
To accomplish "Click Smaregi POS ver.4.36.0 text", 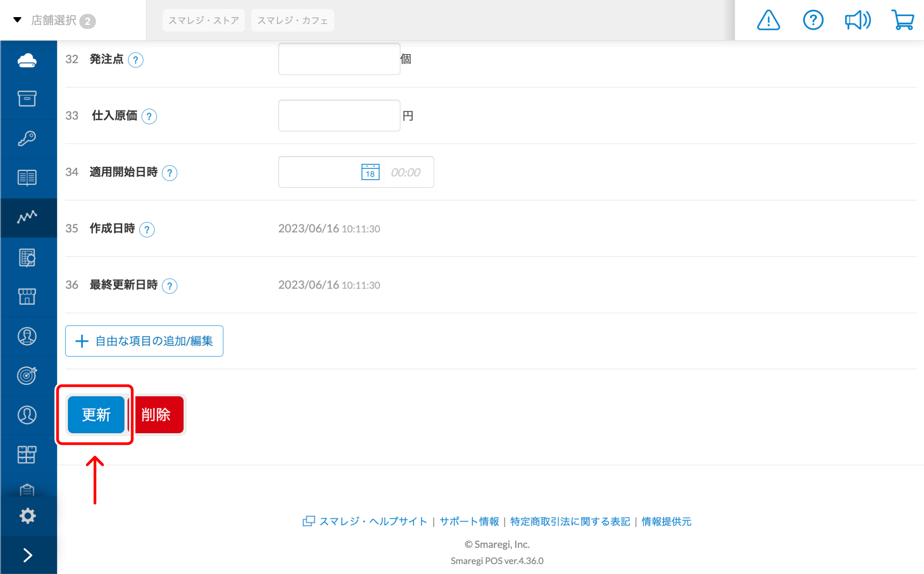I will tap(497, 561).
